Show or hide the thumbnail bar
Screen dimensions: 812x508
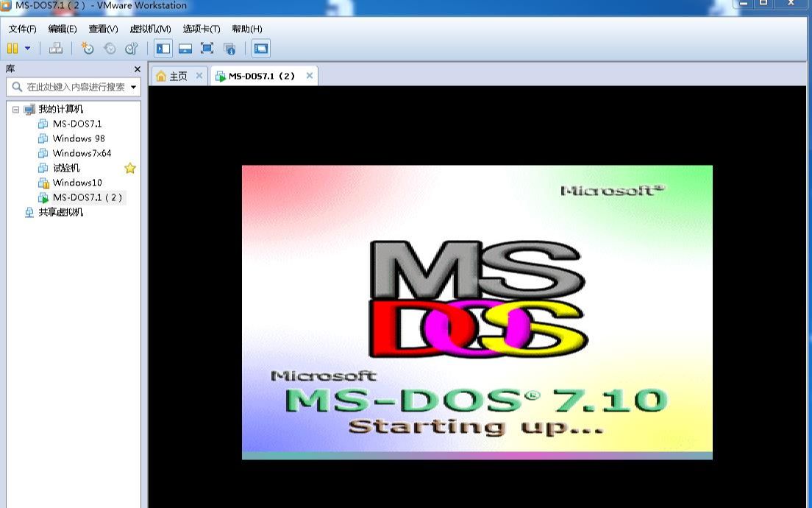click(186, 49)
